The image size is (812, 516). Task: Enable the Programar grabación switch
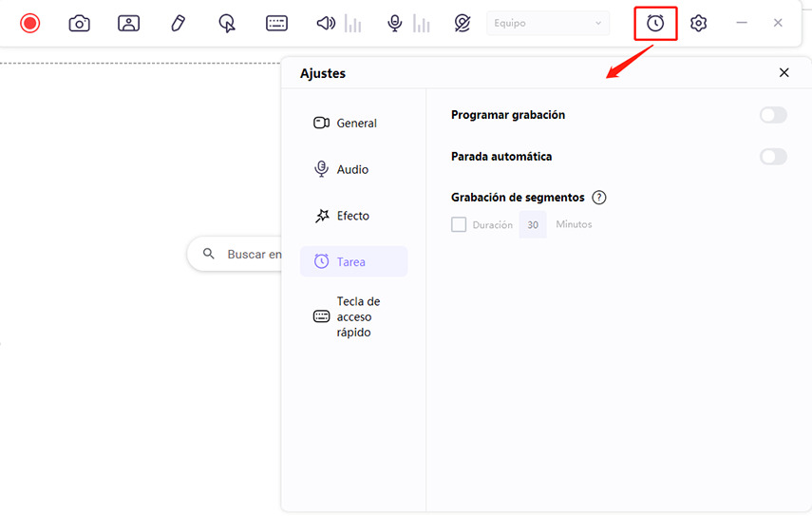(773, 115)
